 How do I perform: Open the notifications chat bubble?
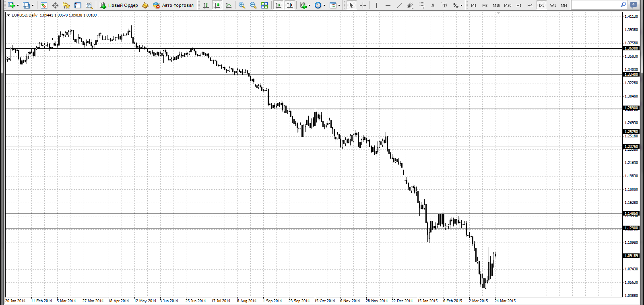[x=634, y=5]
